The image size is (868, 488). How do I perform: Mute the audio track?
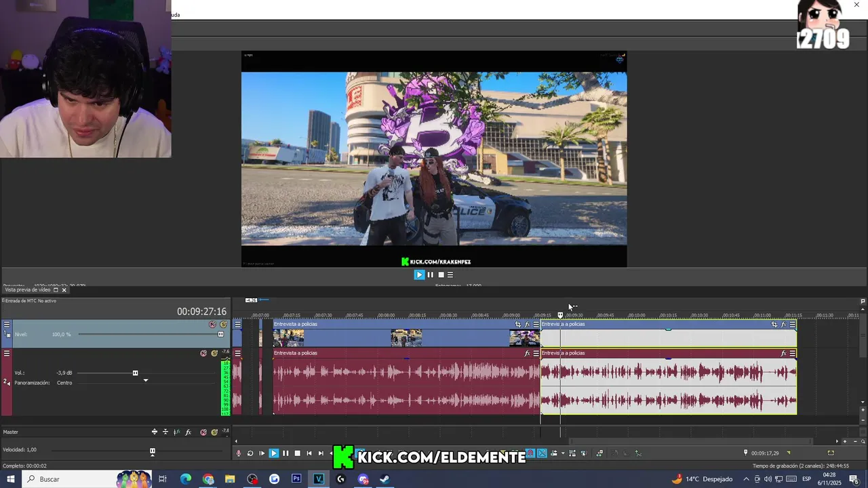pos(203,353)
